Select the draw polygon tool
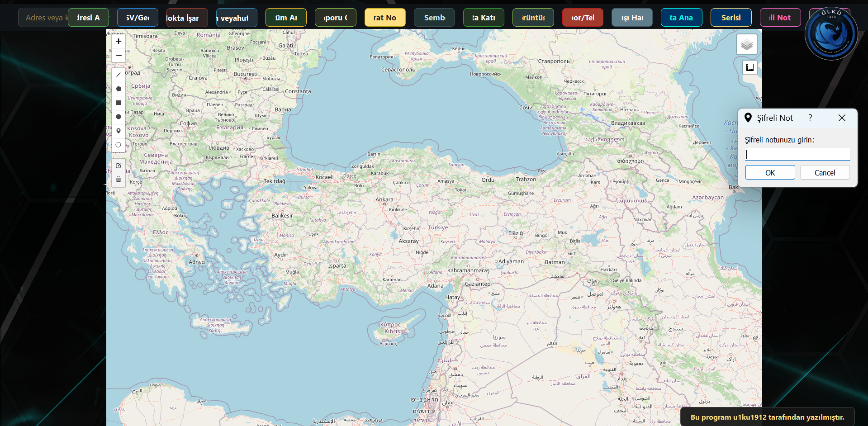The image size is (868, 426). 119,89
